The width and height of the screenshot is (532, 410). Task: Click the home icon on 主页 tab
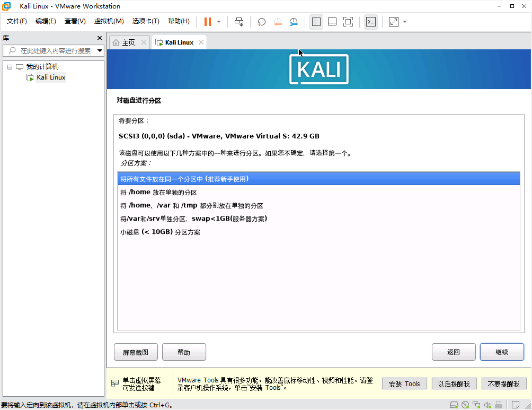[116, 42]
